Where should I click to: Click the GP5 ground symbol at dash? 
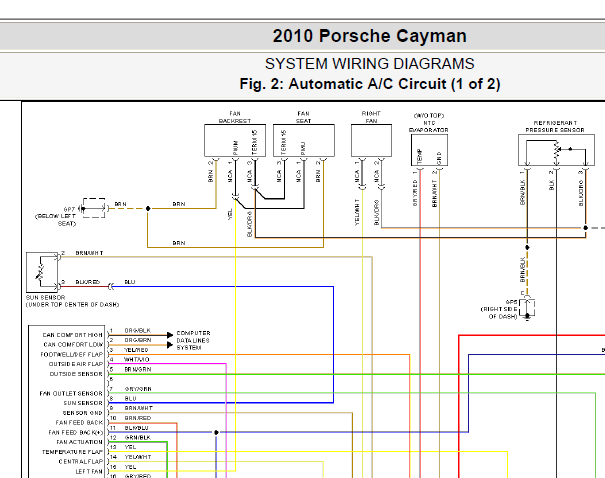[x=527, y=307]
